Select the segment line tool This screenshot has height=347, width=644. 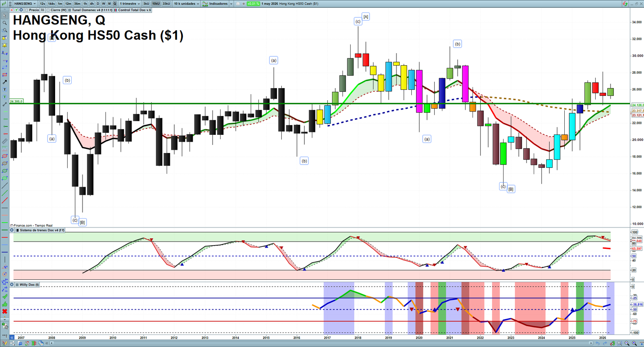pos(4,104)
